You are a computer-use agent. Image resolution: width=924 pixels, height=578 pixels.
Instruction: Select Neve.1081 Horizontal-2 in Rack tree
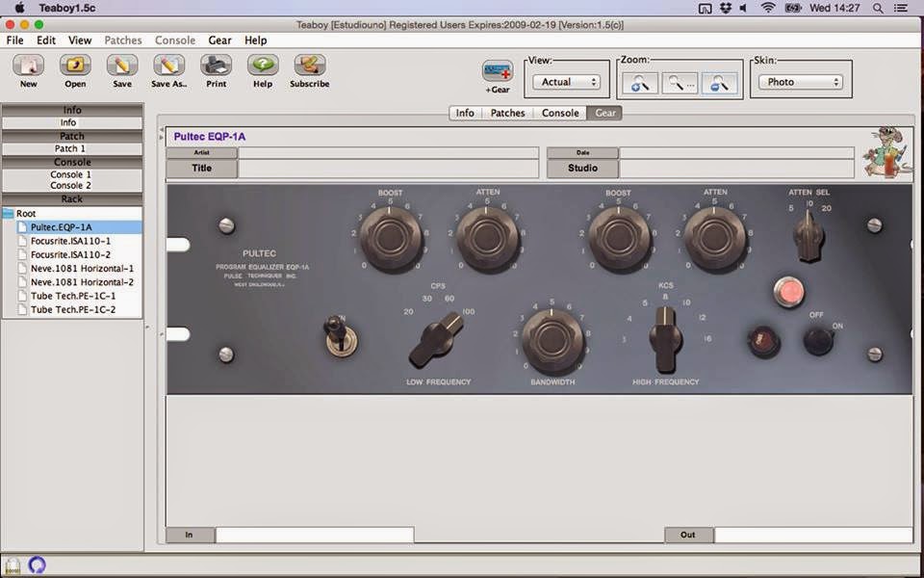point(82,282)
